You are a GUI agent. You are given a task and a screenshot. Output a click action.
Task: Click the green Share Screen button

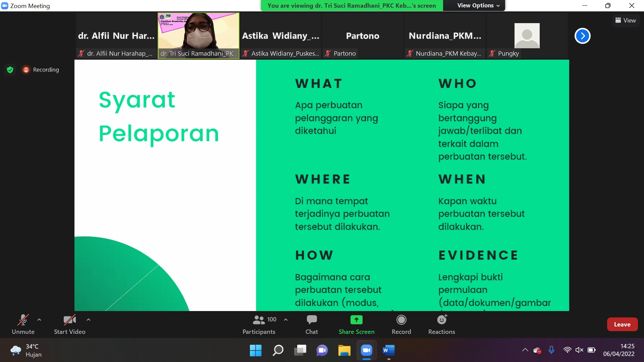[356, 324]
